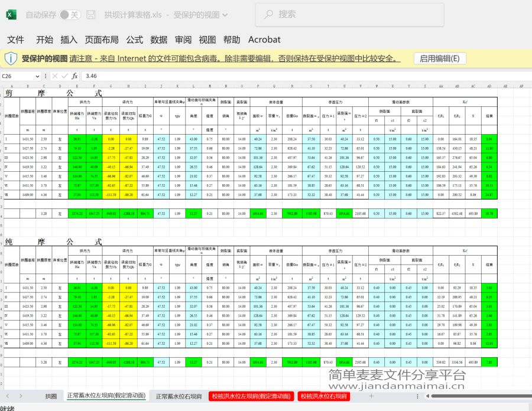Click the next sheet navigation arrow

(21, 396)
